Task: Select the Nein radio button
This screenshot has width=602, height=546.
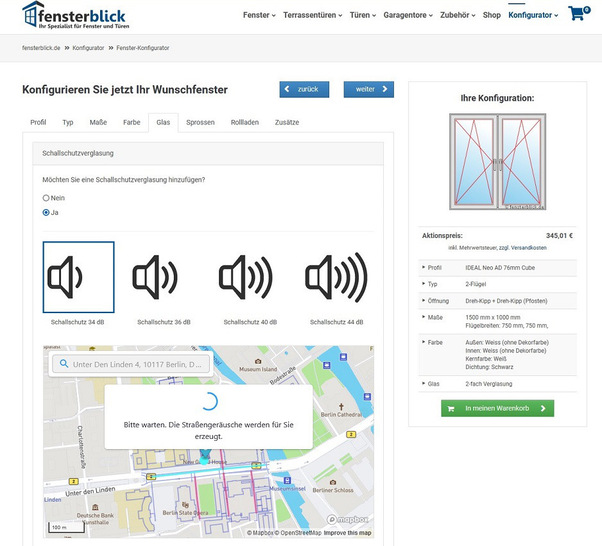Action: (46, 198)
